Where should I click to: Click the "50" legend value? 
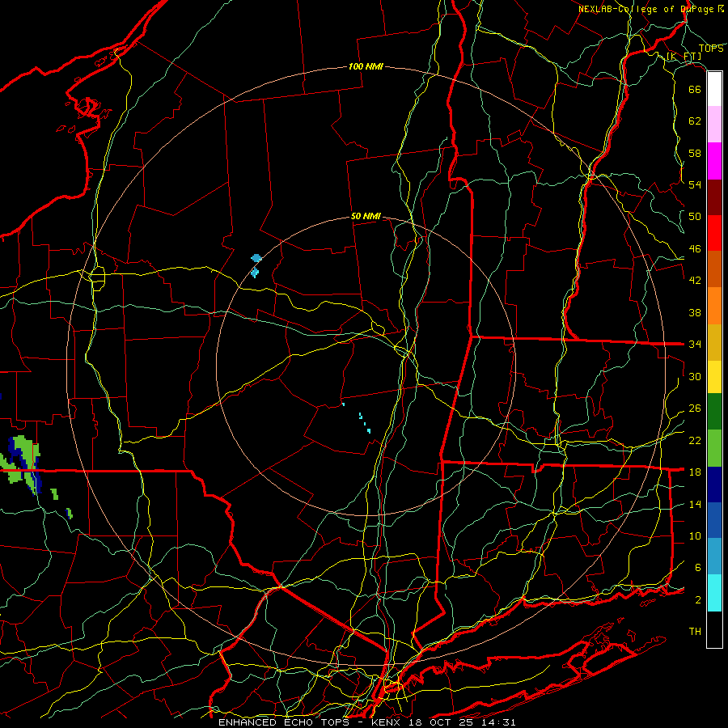click(695, 217)
